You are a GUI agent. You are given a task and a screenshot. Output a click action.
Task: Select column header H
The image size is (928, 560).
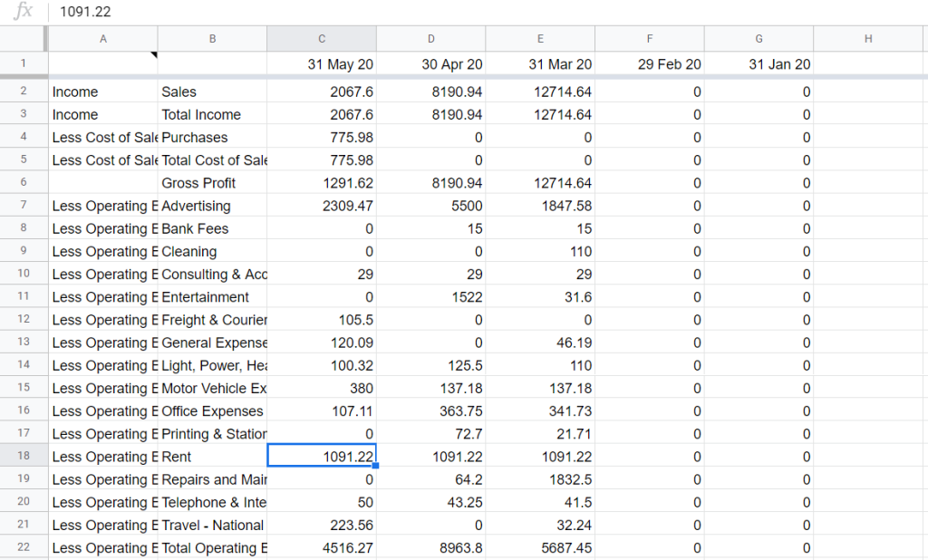pyautogui.click(x=868, y=38)
